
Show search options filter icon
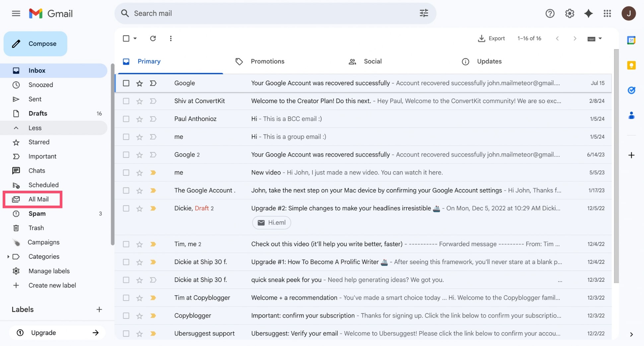click(424, 13)
